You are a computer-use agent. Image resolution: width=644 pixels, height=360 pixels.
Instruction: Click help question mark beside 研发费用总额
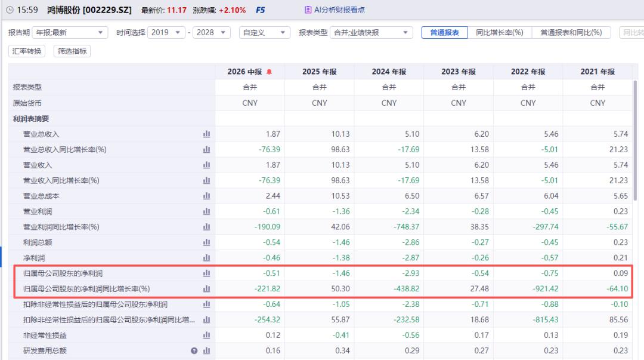[x=194, y=351]
